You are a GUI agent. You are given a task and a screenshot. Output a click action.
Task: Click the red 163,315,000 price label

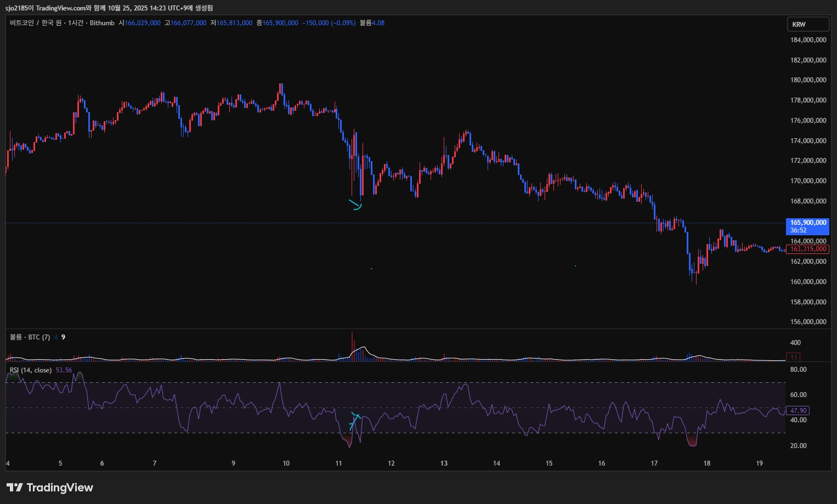coord(807,249)
